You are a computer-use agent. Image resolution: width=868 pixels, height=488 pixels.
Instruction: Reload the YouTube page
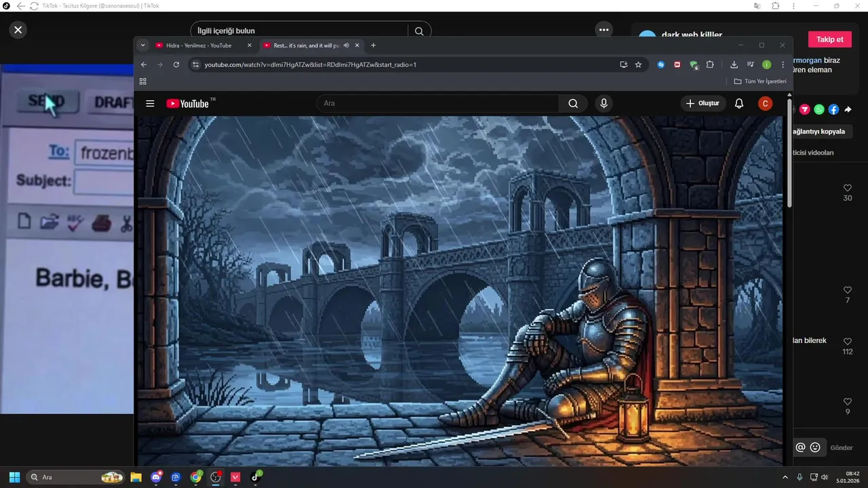pyautogui.click(x=176, y=64)
